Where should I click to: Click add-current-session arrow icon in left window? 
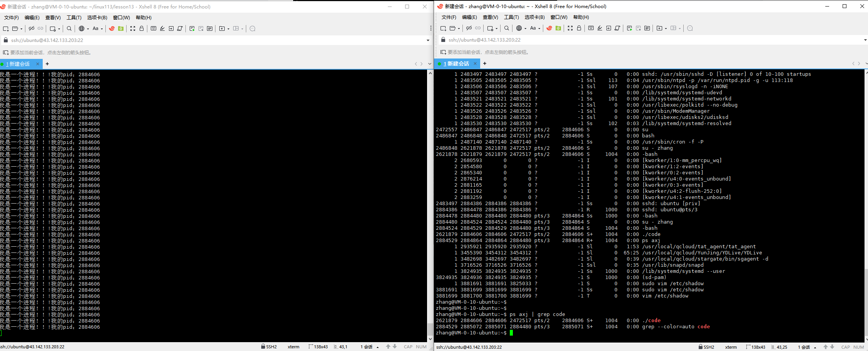coord(5,53)
